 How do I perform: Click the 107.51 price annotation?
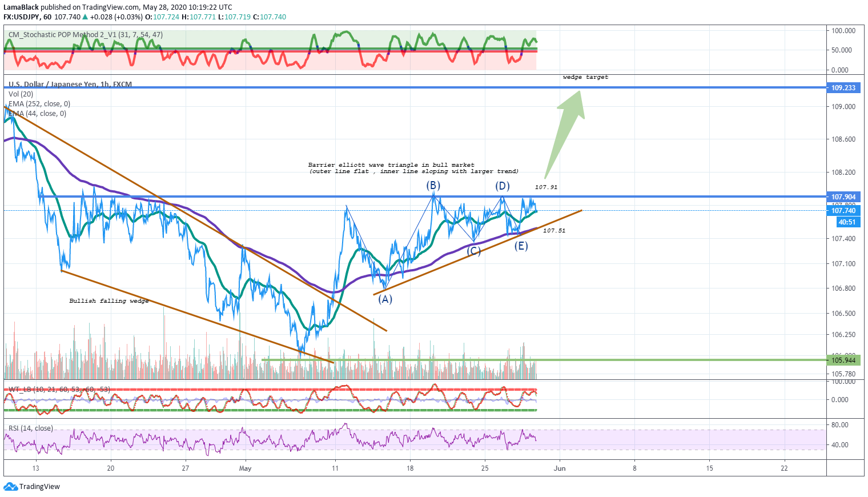(554, 231)
